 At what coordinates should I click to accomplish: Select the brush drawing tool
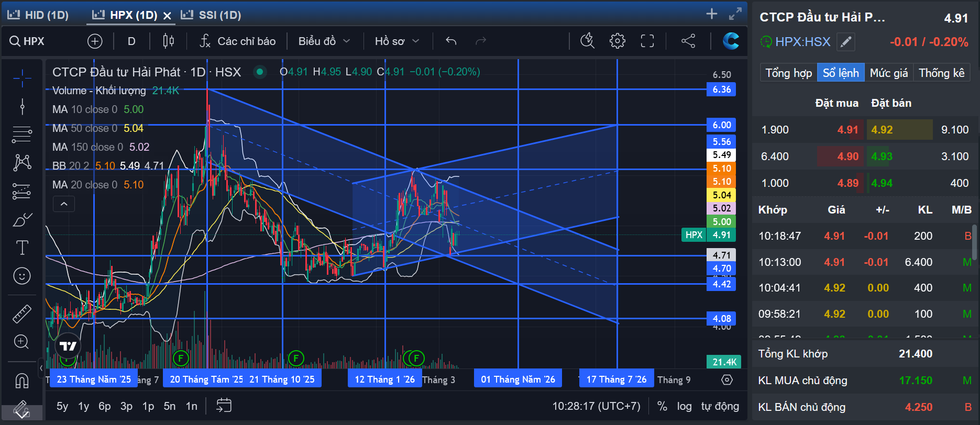point(22,220)
